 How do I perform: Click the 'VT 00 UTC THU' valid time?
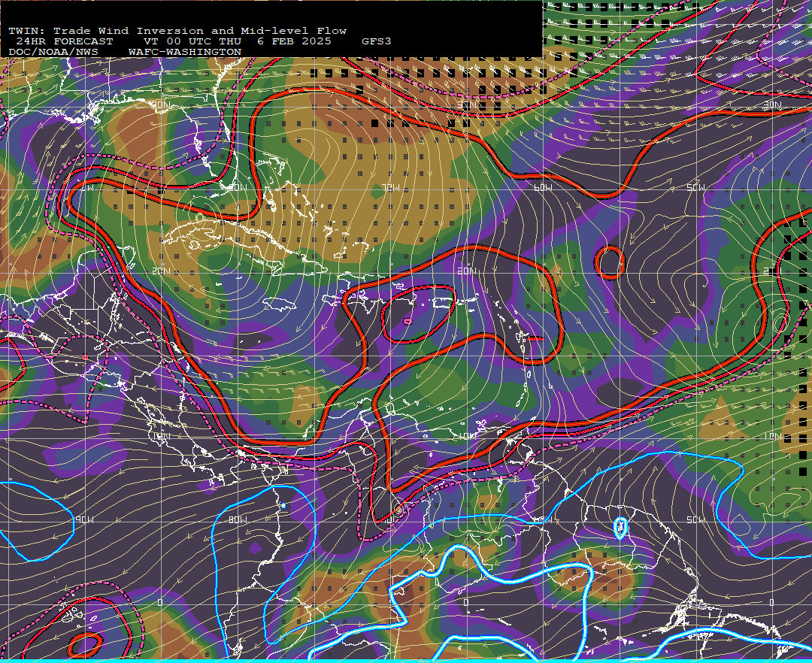[x=192, y=41]
